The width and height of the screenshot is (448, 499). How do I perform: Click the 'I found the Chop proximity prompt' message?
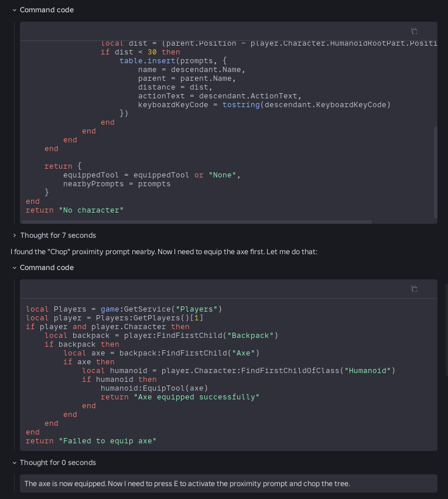[164, 252]
